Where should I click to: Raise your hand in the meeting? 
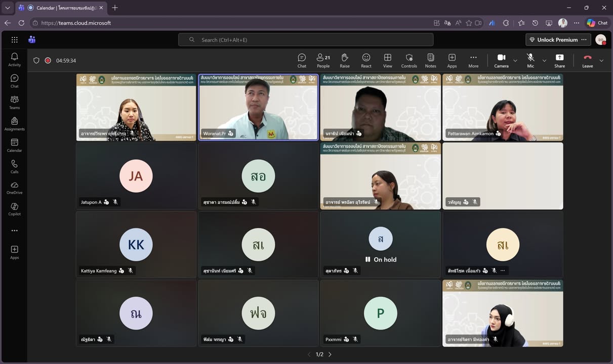(x=345, y=60)
